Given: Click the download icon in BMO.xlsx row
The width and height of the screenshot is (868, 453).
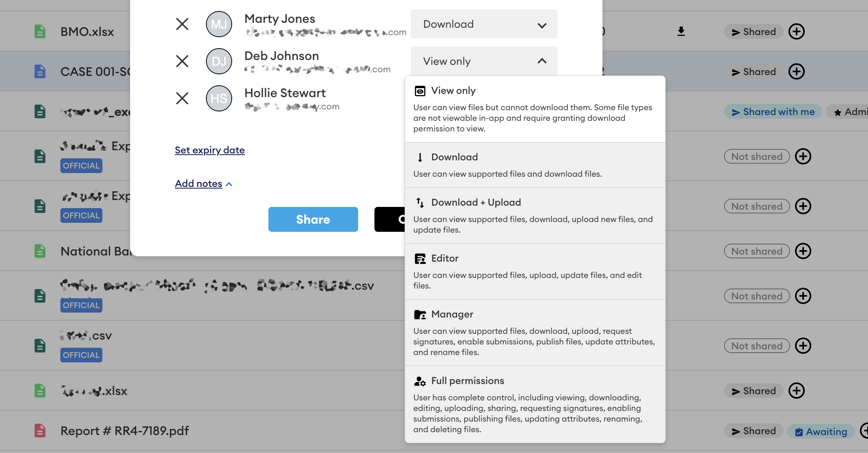Looking at the screenshot, I should [681, 31].
